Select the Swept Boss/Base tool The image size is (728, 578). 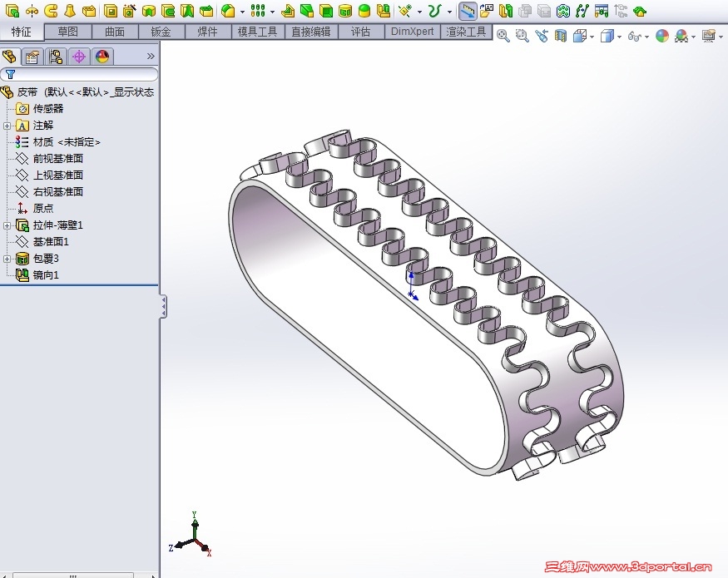(51, 11)
